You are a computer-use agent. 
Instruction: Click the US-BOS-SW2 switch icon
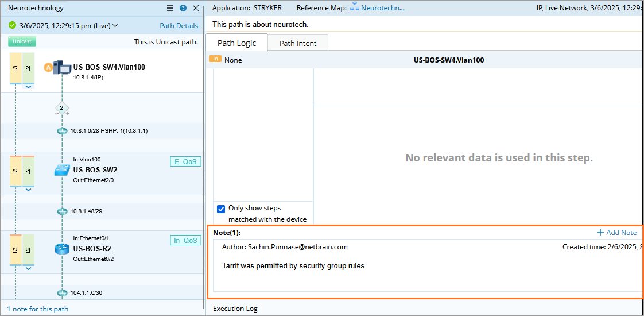pos(61,170)
